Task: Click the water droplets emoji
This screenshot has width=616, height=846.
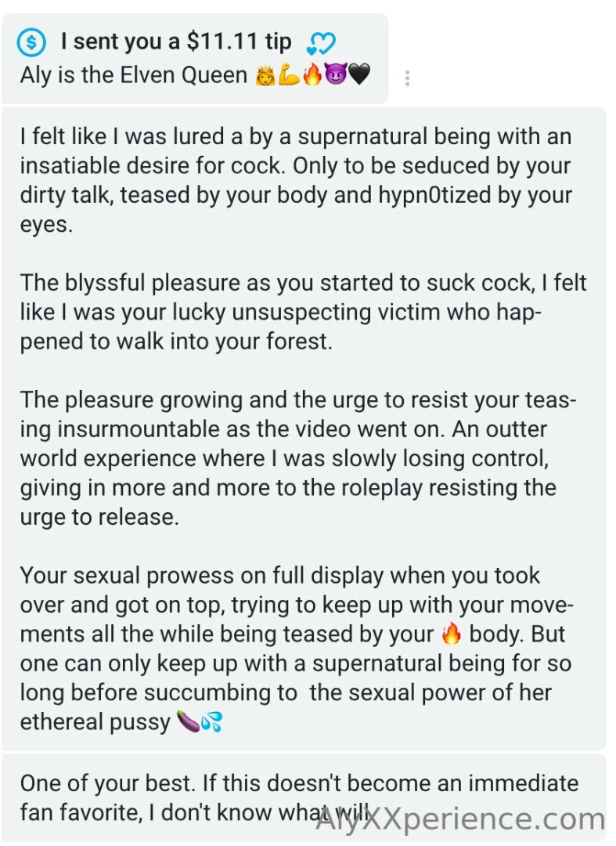Action: (x=211, y=721)
